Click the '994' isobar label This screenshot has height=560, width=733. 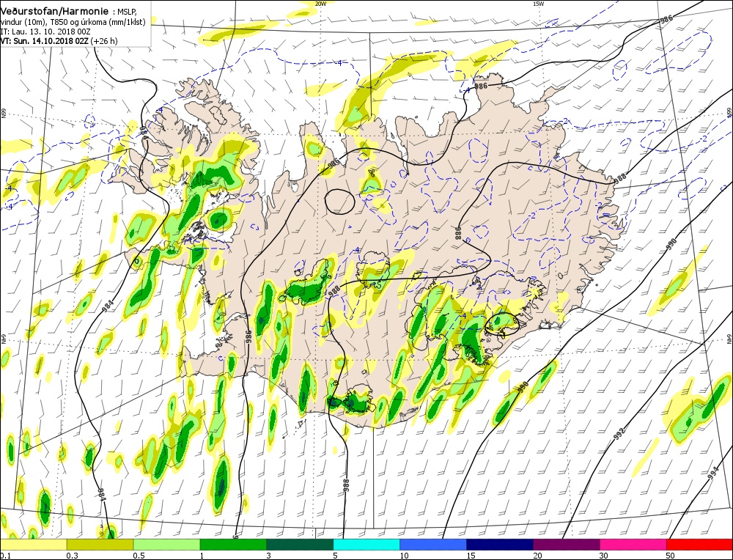pyautogui.click(x=712, y=474)
